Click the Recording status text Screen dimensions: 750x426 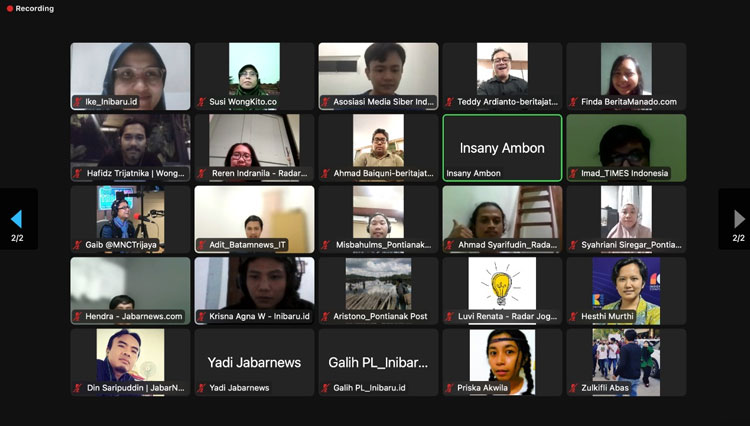click(x=34, y=9)
